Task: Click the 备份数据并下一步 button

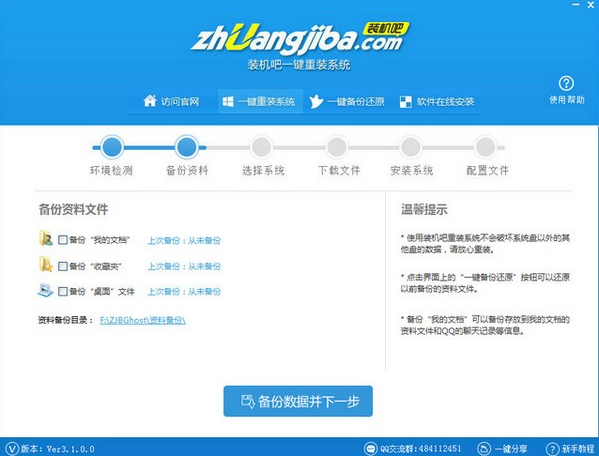Action: point(298,401)
